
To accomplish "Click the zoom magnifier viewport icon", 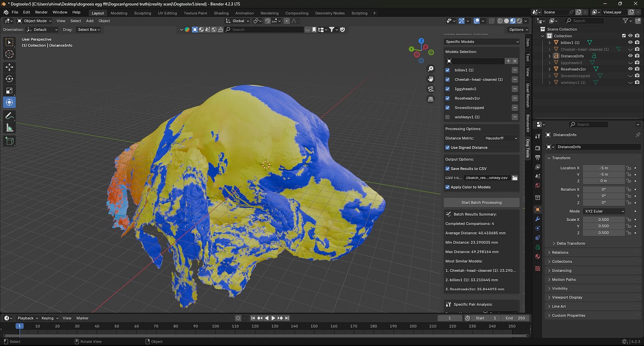I will click(x=430, y=69).
